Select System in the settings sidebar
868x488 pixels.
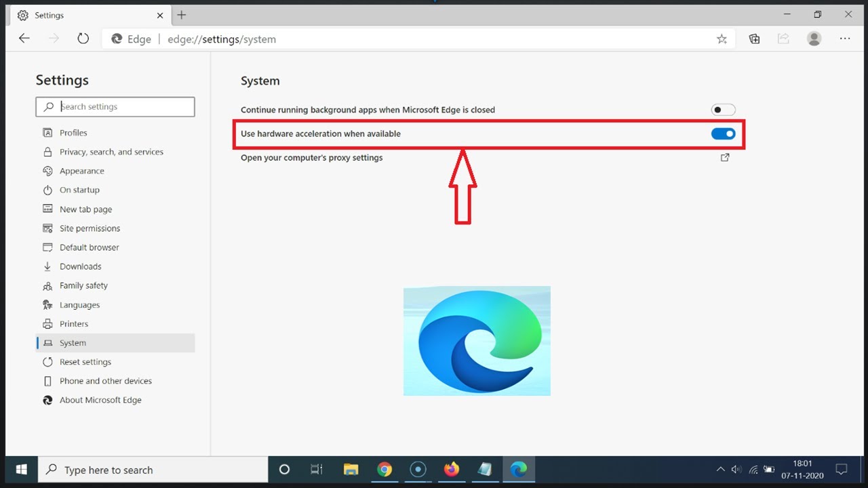115,343
